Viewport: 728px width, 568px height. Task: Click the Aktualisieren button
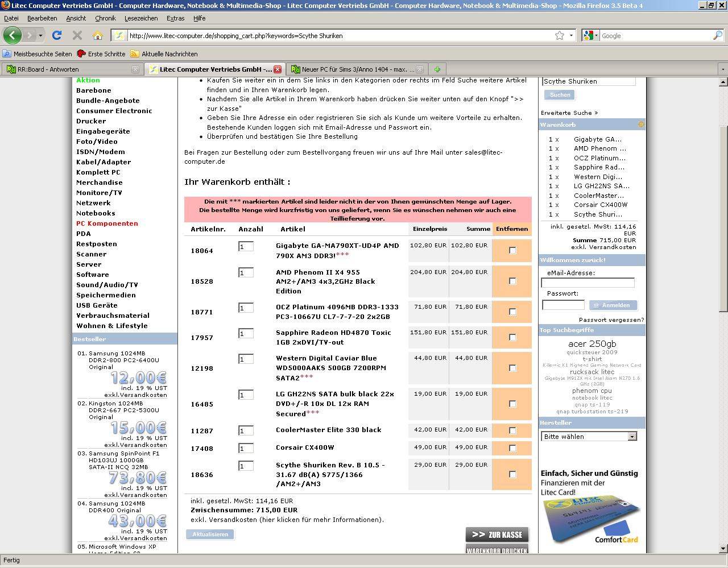coord(210,534)
